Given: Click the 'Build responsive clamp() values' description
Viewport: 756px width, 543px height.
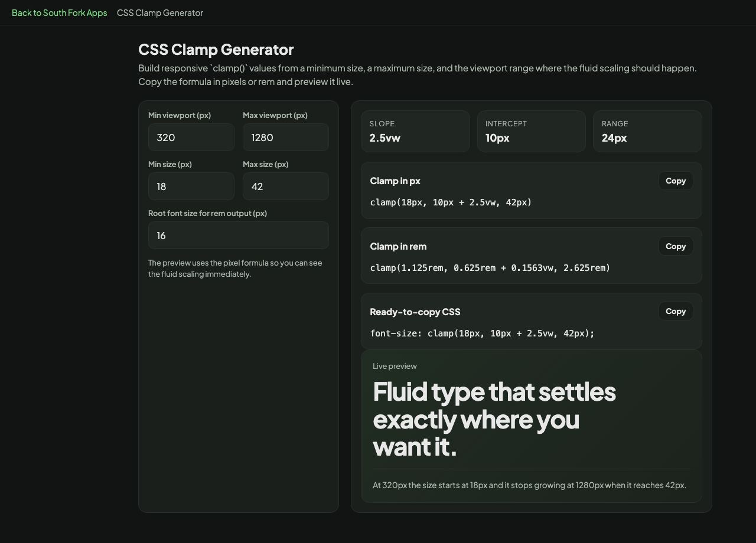Looking at the screenshot, I should (x=418, y=75).
